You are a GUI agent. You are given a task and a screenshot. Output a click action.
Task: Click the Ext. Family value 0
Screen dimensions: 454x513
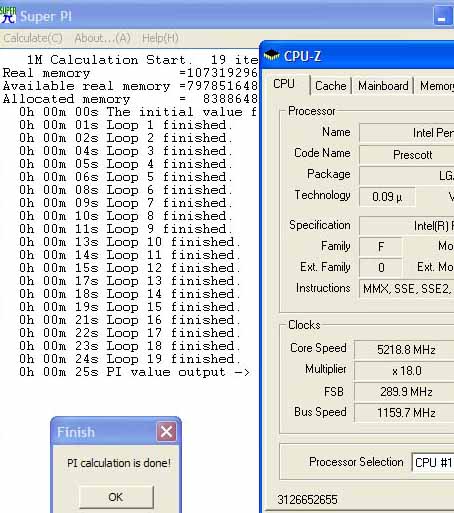point(381,268)
